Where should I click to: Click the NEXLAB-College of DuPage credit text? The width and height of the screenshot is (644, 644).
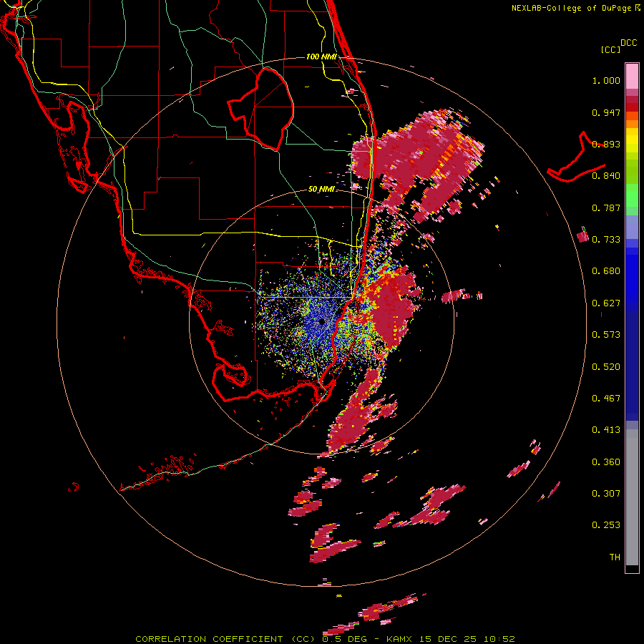point(572,8)
